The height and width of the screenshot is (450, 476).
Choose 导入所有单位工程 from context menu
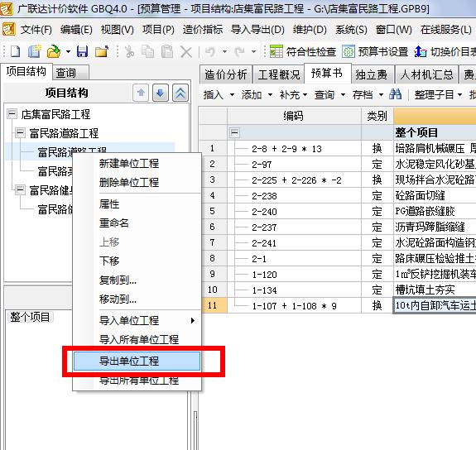(137, 339)
